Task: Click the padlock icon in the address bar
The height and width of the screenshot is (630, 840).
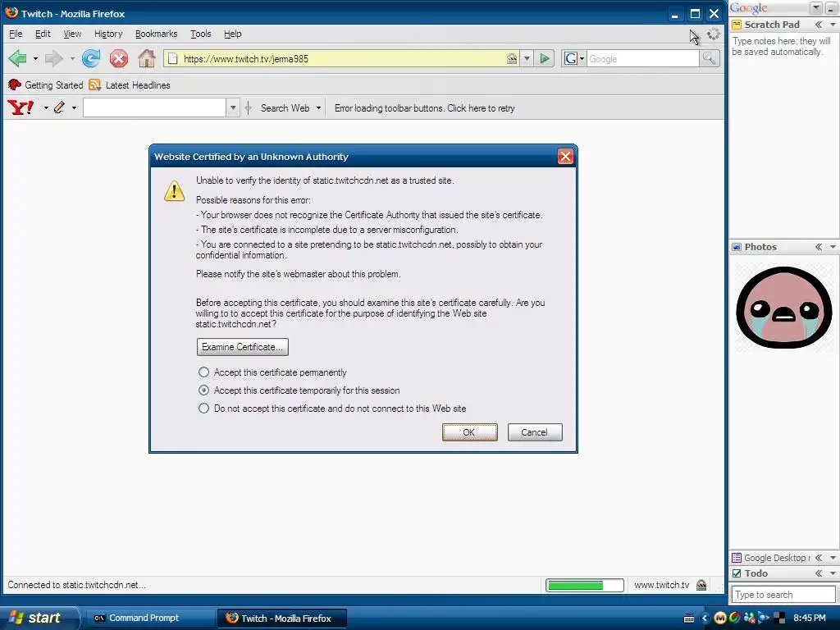Action: click(512, 58)
